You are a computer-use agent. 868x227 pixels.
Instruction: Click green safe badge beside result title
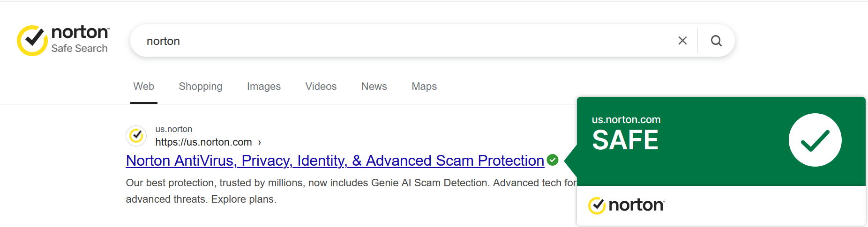point(553,160)
